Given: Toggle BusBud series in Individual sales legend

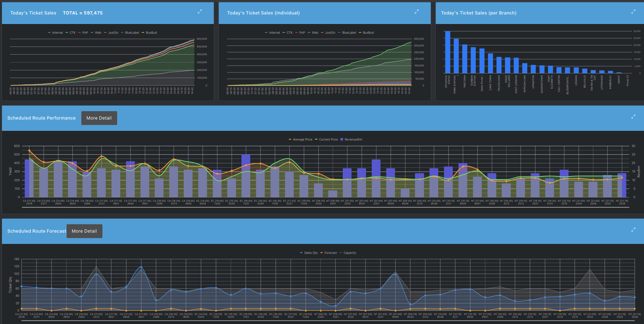Looking at the screenshot, I should [368, 33].
